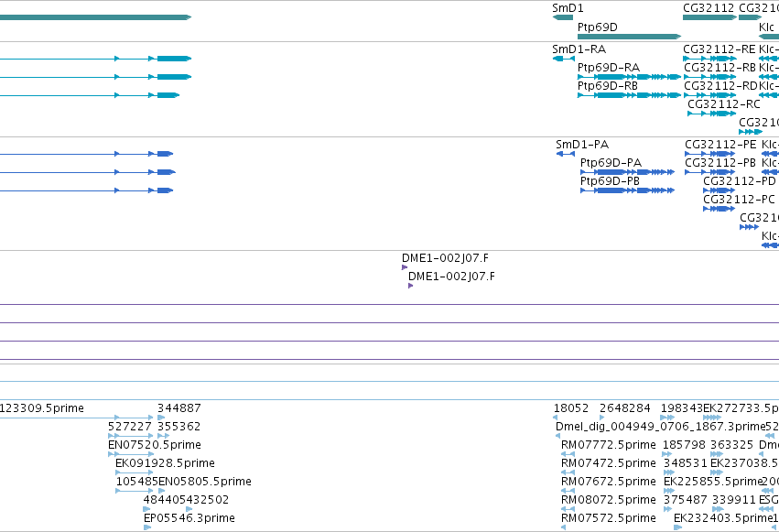Viewport: 779px width, 532px height.
Task: Open the EK225855.5prime insertion
Action: point(713,482)
